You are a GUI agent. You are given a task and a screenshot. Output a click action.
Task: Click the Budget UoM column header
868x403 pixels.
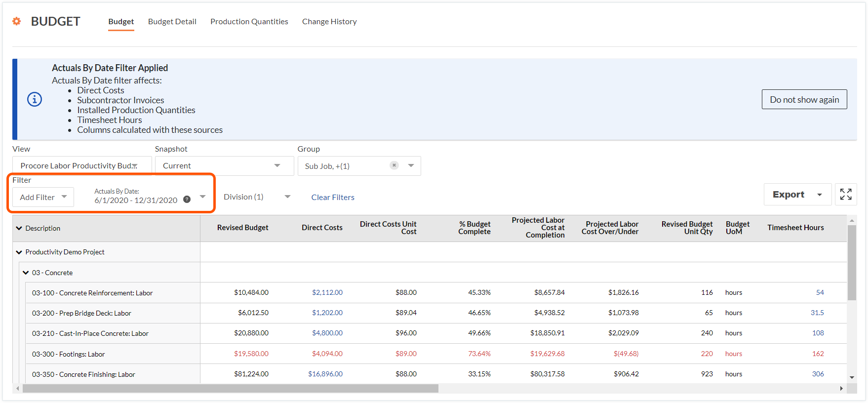pyautogui.click(x=738, y=228)
